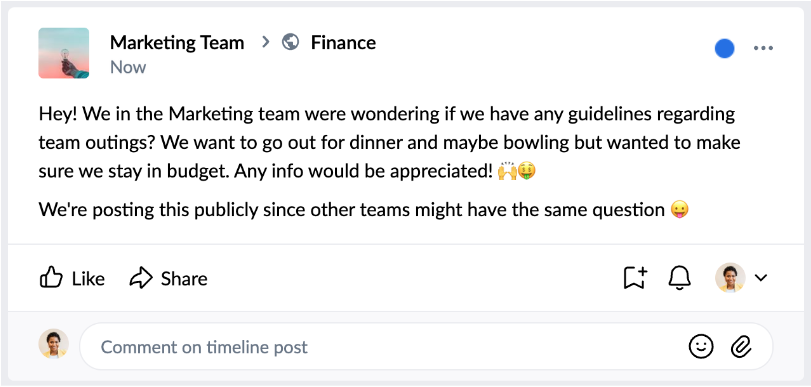Open the Marketing Team profile link
The height and width of the screenshot is (387, 811).
(177, 42)
